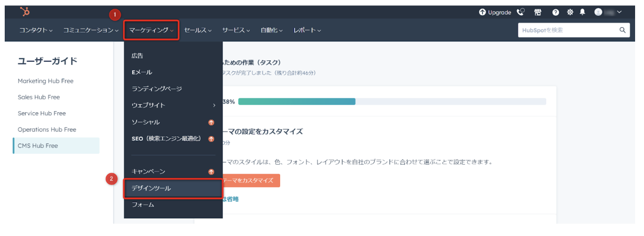Click the テーマをカスタマイズ orange button
This screenshot has width=644, height=236.
251,180
